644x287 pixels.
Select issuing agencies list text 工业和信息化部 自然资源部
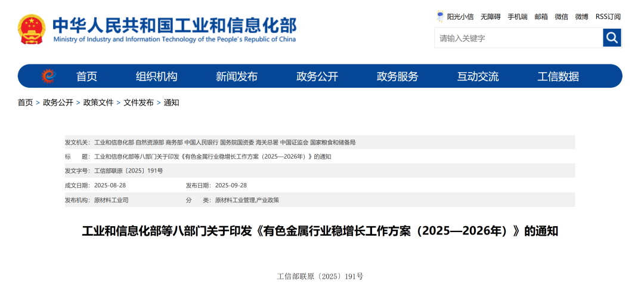[x=225, y=142]
